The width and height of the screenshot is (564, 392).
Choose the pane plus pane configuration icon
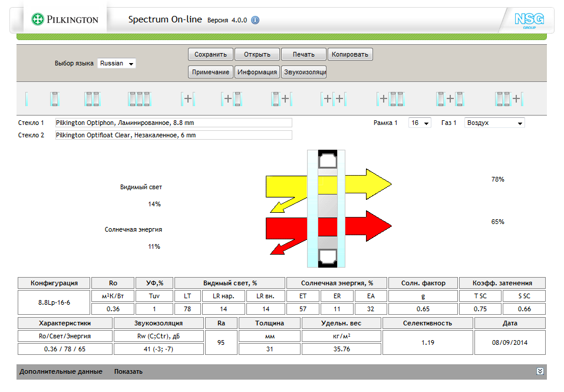(x=188, y=99)
